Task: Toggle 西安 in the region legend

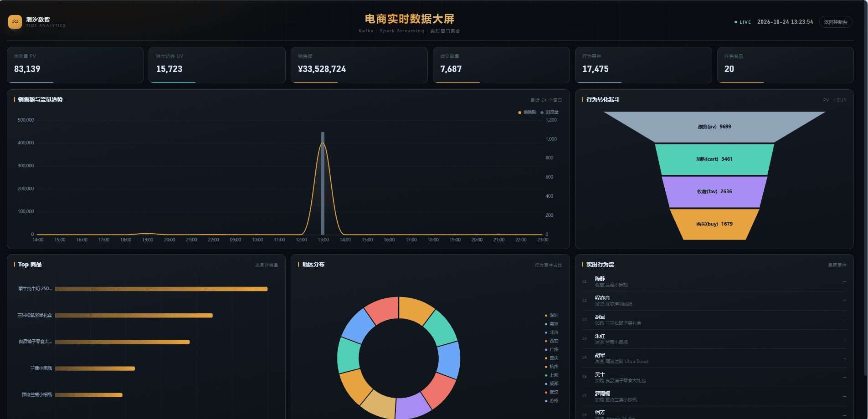Action: click(x=551, y=341)
